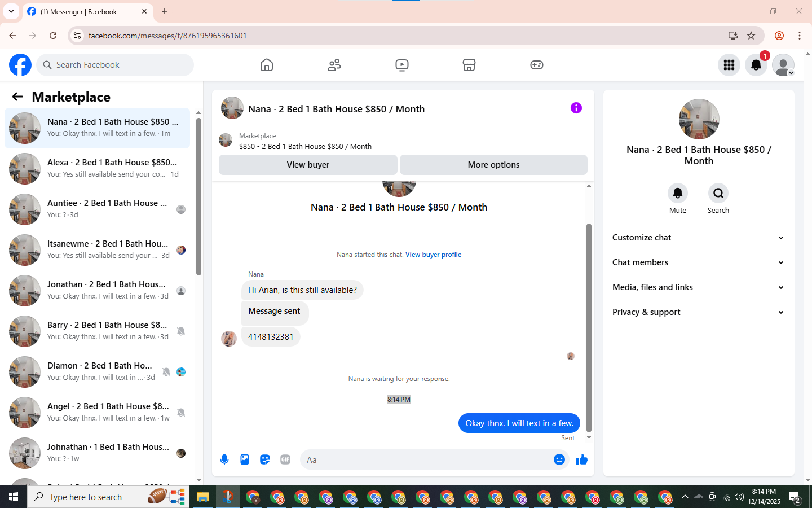Open the Barry conversation
Image resolution: width=812 pixels, height=508 pixels.
point(97,331)
